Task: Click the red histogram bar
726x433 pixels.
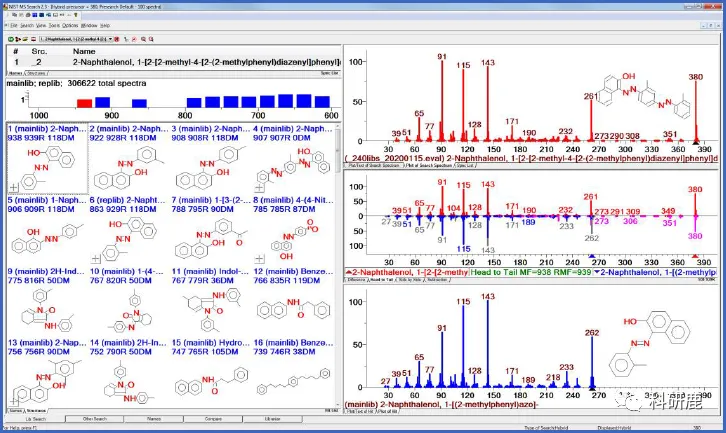Action: (x=84, y=103)
